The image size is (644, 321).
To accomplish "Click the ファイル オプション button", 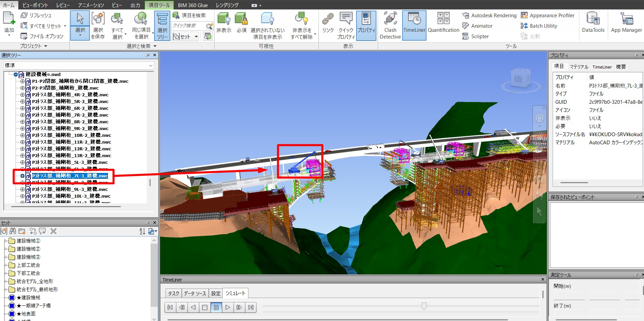I will (x=42, y=36).
